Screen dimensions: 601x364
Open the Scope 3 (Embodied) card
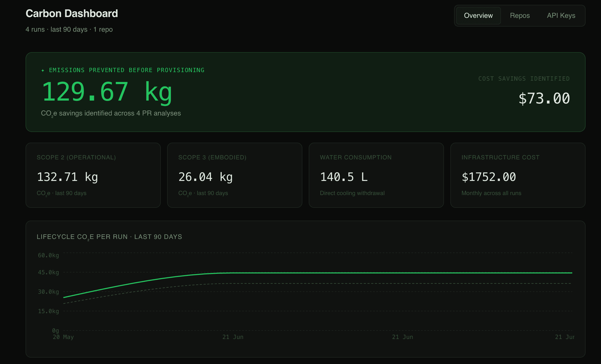tap(235, 175)
